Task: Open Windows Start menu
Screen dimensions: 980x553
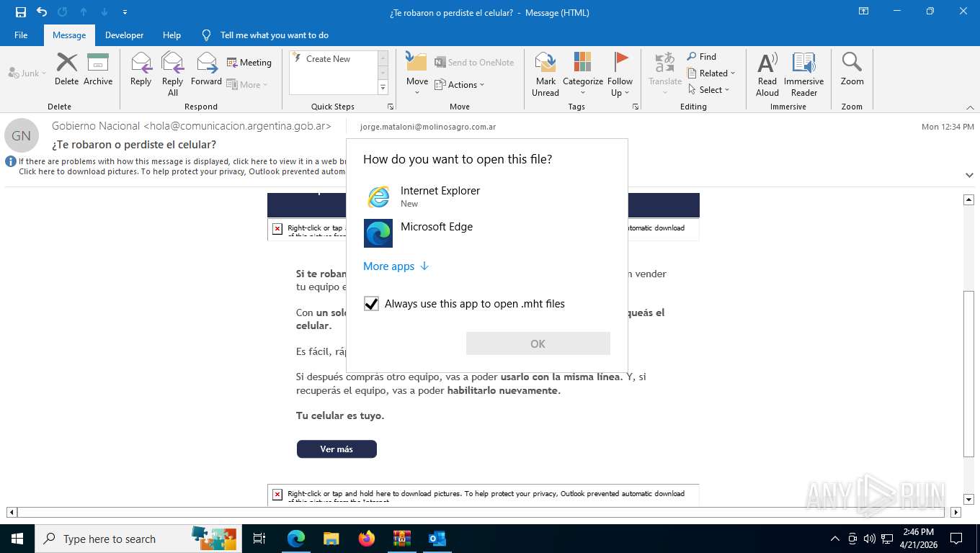Action: click(17, 539)
